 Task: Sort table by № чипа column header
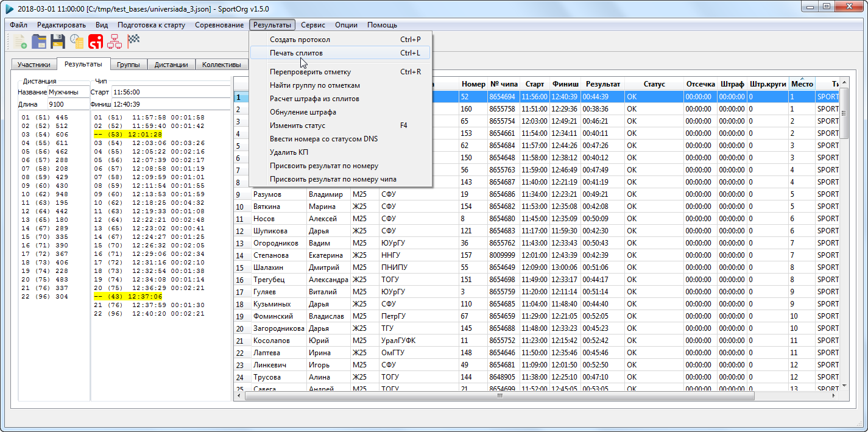click(503, 84)
